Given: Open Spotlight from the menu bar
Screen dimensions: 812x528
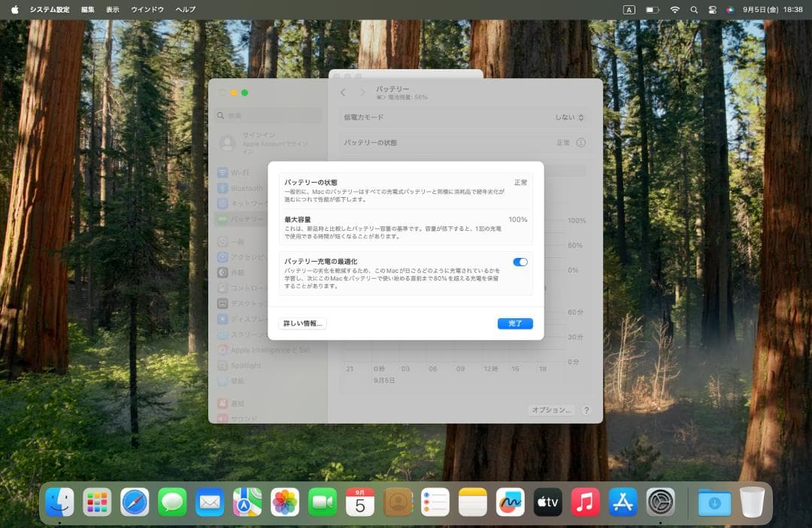Looking at the screenshot, I should [695, 9].
